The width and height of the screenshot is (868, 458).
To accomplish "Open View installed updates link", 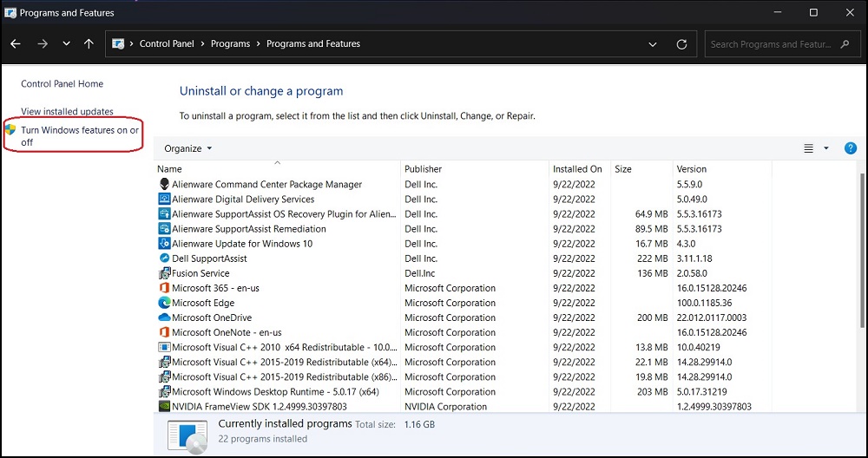I will (x=67, y=112).
